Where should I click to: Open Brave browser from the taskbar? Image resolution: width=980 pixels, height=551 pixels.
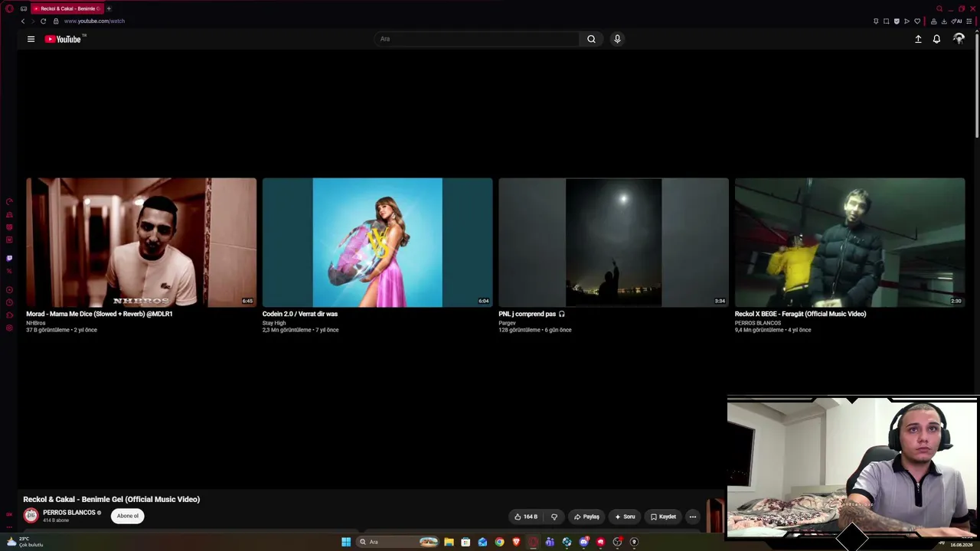click(x=516, y=542)
